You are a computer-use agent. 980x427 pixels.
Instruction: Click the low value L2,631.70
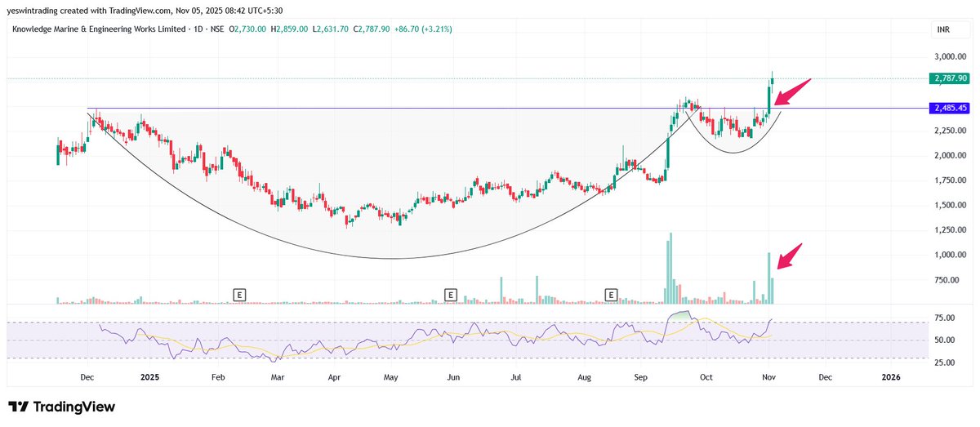(x=332, y=29)
